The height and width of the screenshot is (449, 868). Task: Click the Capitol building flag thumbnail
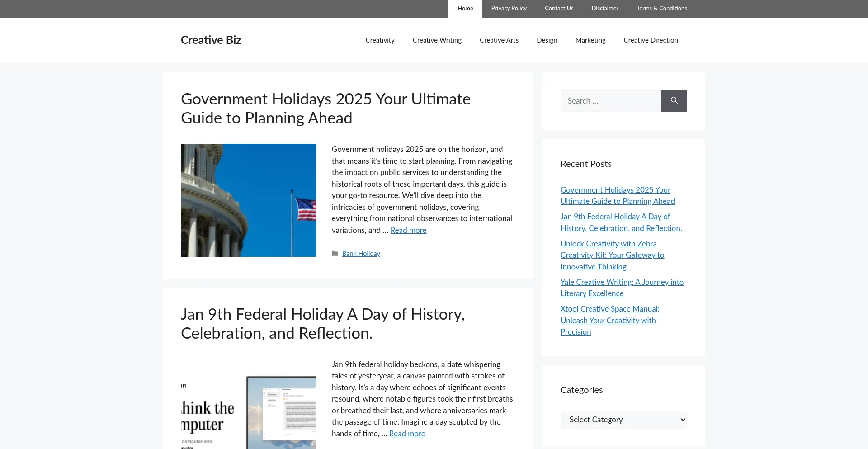point(248,200)
